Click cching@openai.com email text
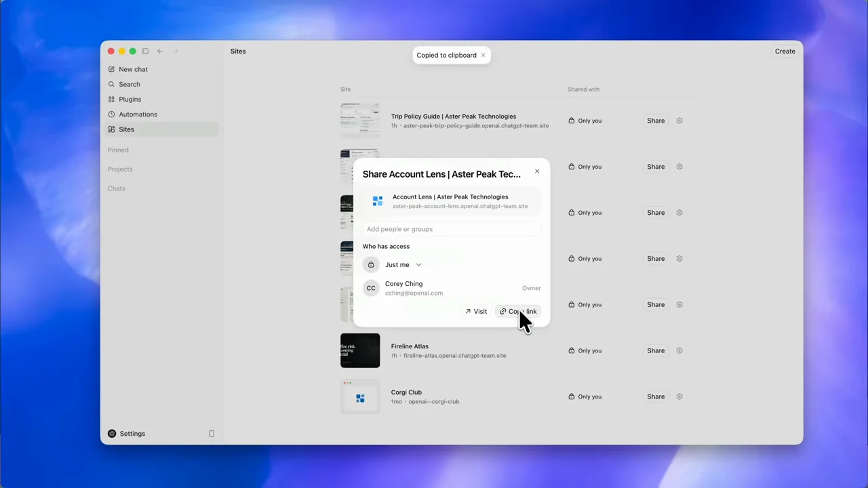The width and height of the screenshot is (868, 488). [414, 293]
